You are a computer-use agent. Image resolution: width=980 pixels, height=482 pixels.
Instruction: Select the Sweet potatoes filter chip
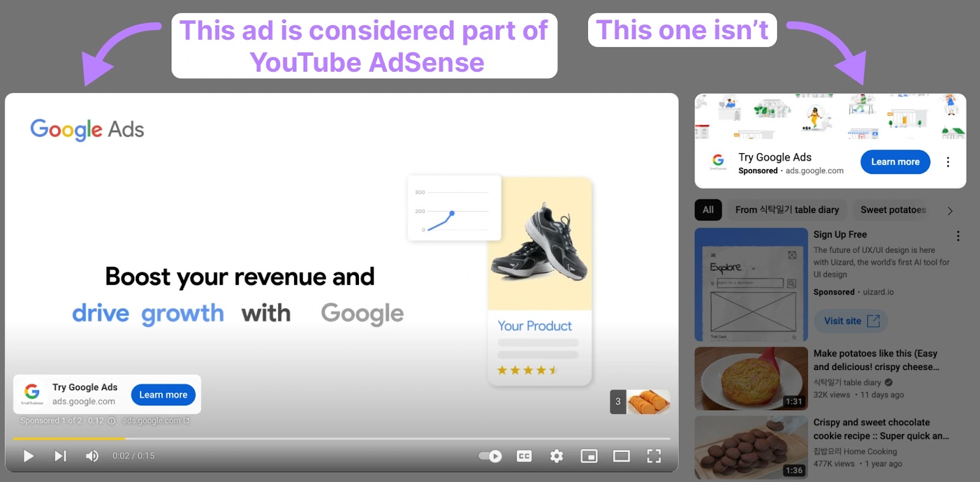pyautogui.click(x=892, y=210)
